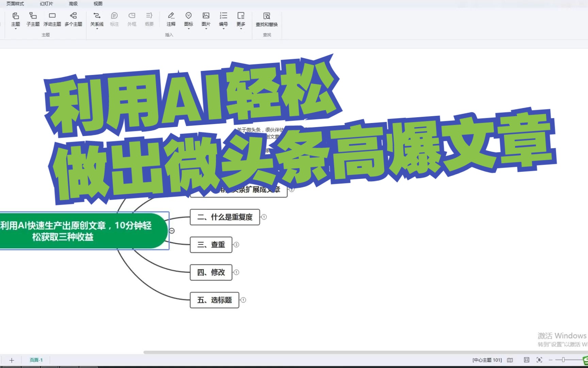Switch to the 页面-1 page tab
The image size is (588, 368).
[x=36, y=360]
